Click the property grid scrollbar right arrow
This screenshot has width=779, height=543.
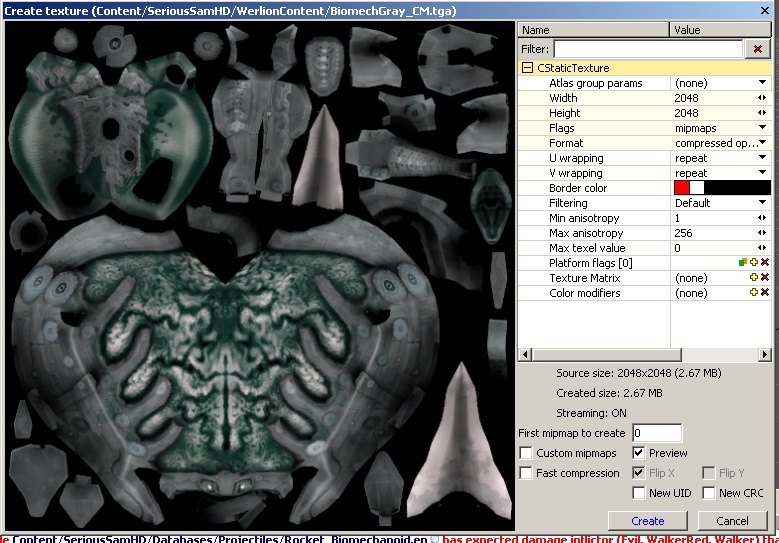pyautogui.click(x=765, y=354)
